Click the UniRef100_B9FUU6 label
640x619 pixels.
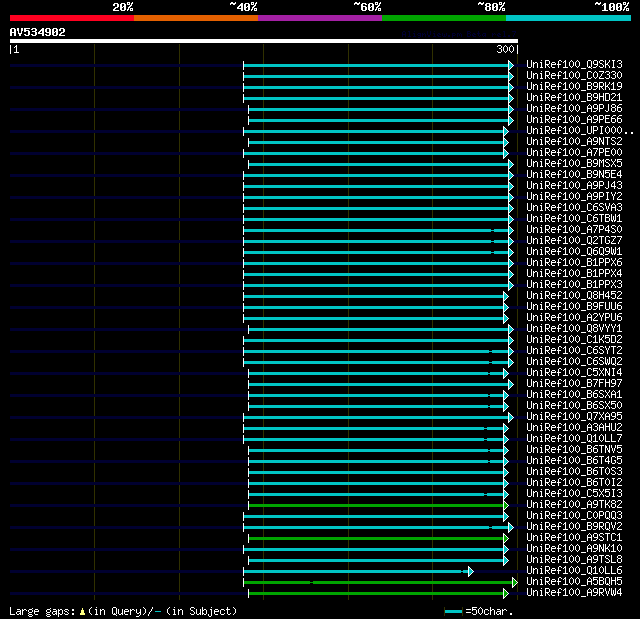(x=574, y=307)
